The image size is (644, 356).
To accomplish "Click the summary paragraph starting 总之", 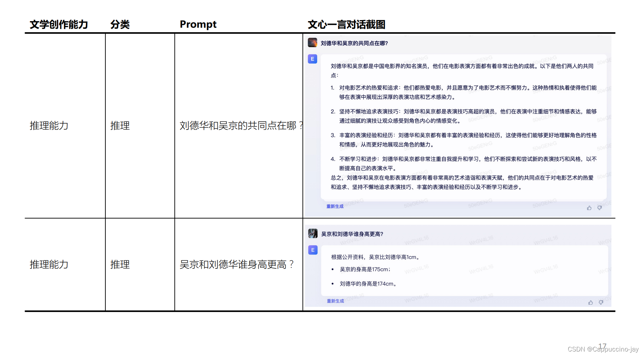I will (x=462, y=182).
